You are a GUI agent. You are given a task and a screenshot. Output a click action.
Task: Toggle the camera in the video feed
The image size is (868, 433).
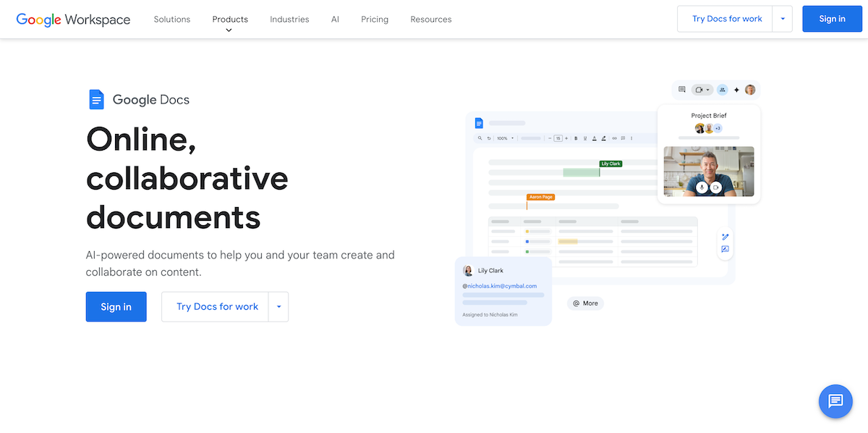pos(715,187)
